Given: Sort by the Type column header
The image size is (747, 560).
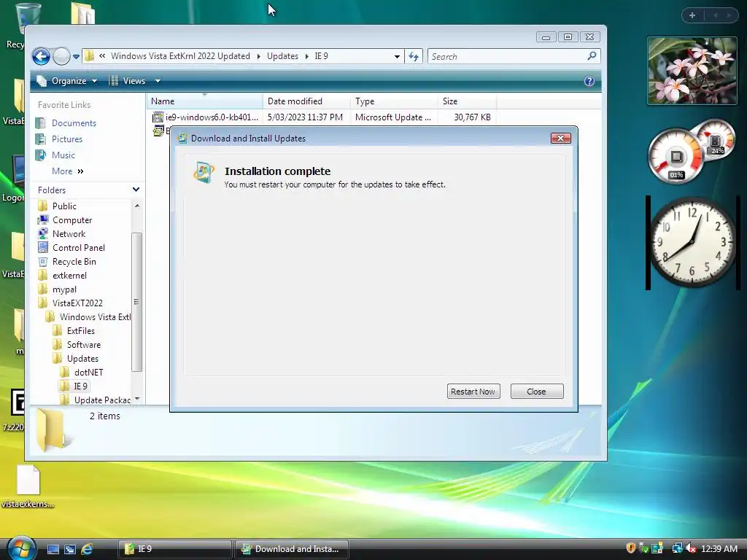Looking at the screenshot, I should (x=394, y=101).
